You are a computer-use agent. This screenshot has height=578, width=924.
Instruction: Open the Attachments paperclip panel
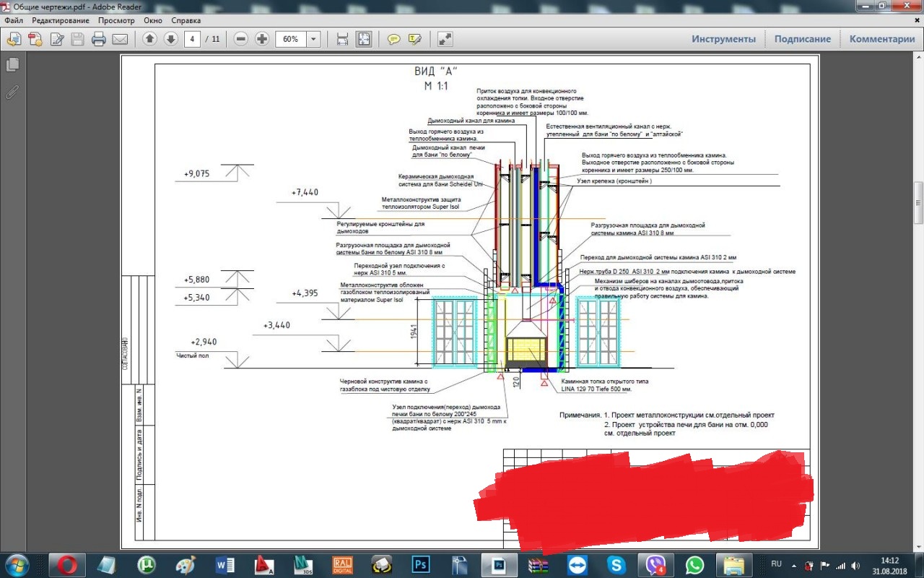point(12,92)
